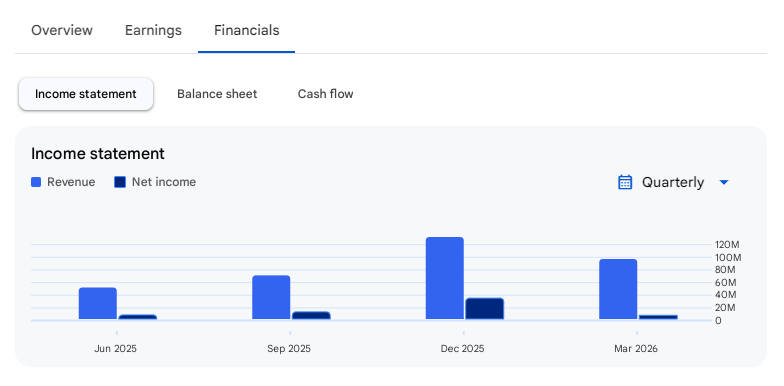
Task: Click the Jun 2025 axis label
Action: [x=116, y=348]
